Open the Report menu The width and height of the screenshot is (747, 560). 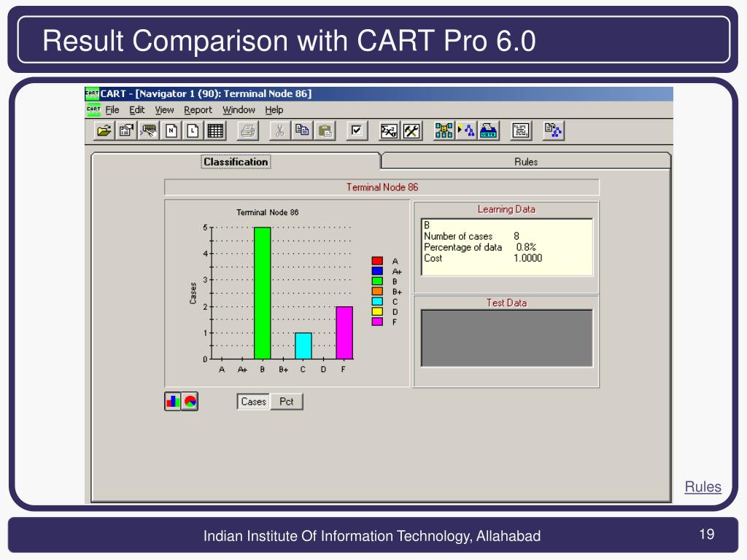pos(198,110)
